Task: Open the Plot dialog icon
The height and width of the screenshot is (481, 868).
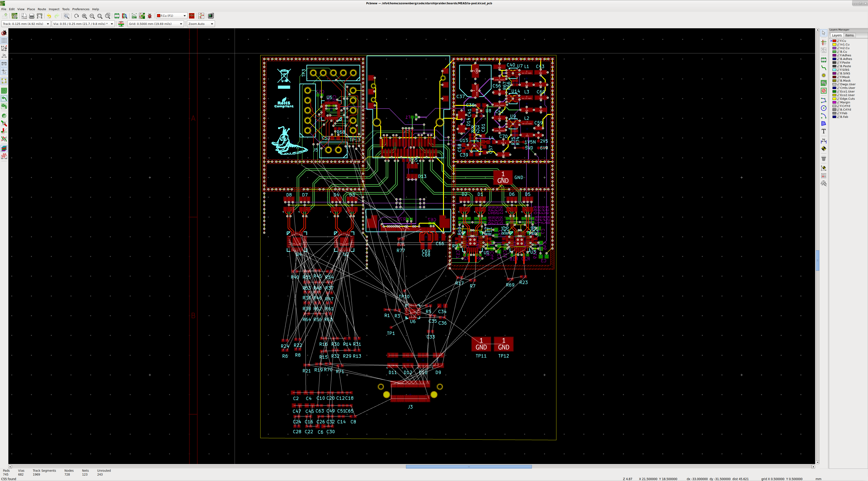Action: coord(39,16)
